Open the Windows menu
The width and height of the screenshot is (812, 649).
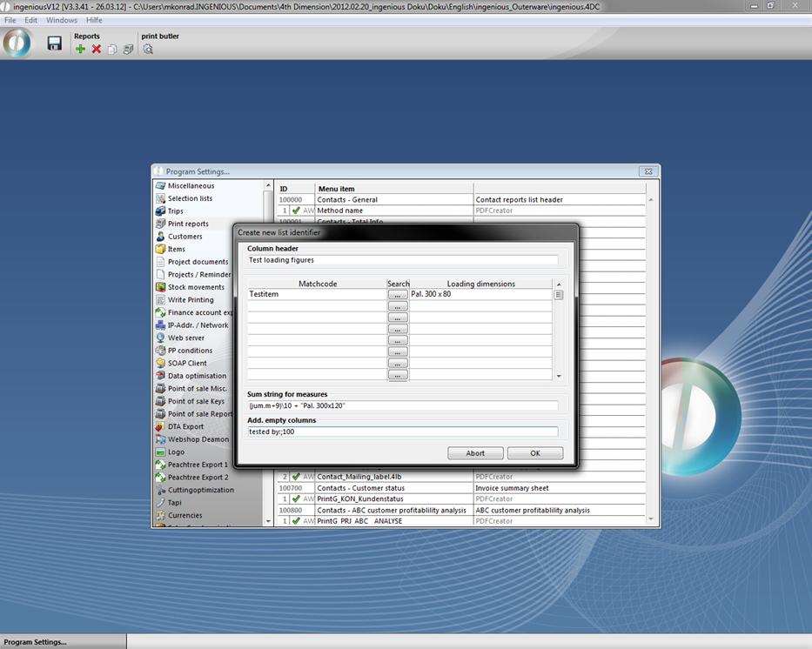pos(62,20)
